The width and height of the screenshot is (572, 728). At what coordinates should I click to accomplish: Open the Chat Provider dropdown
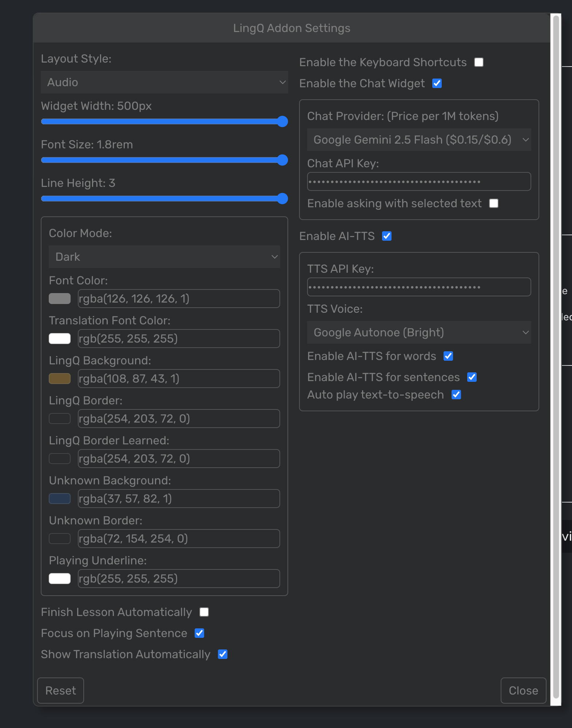tap(419, 140)
